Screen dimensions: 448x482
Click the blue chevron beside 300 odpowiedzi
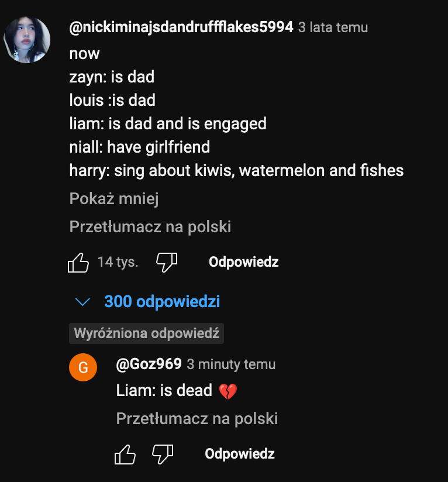tap(83, 302)
